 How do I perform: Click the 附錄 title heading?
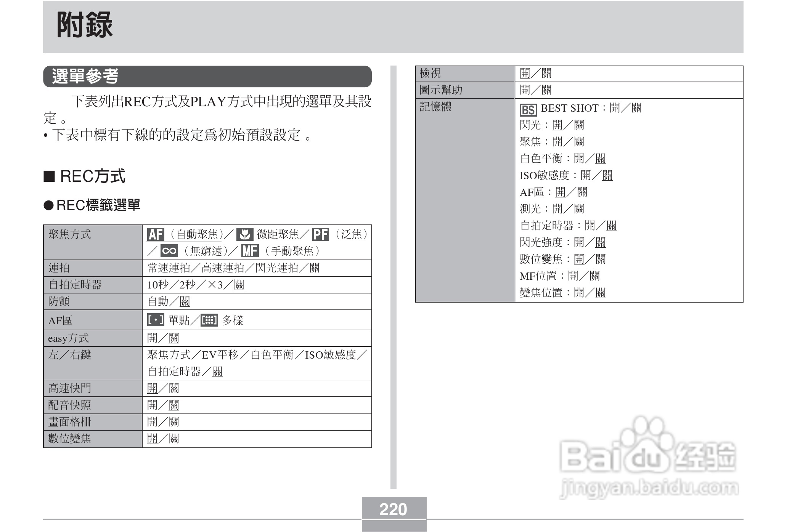(x=85, y=25)
